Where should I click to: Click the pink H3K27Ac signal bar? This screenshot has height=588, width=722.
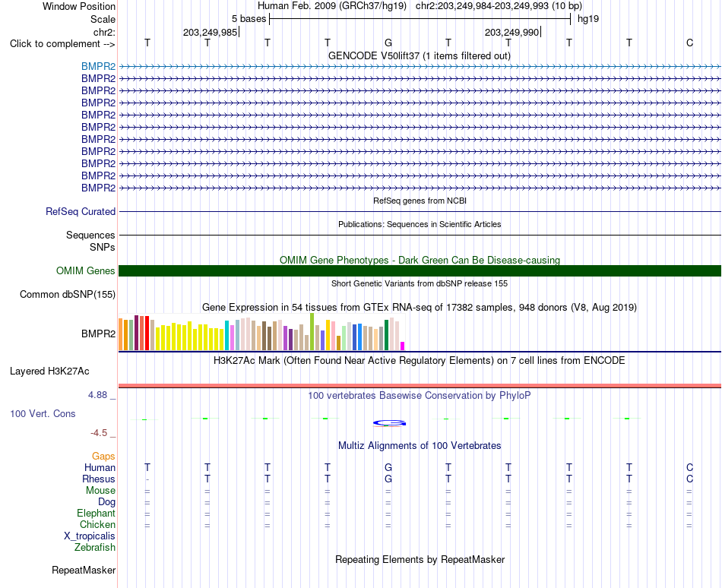coord(420,386)
